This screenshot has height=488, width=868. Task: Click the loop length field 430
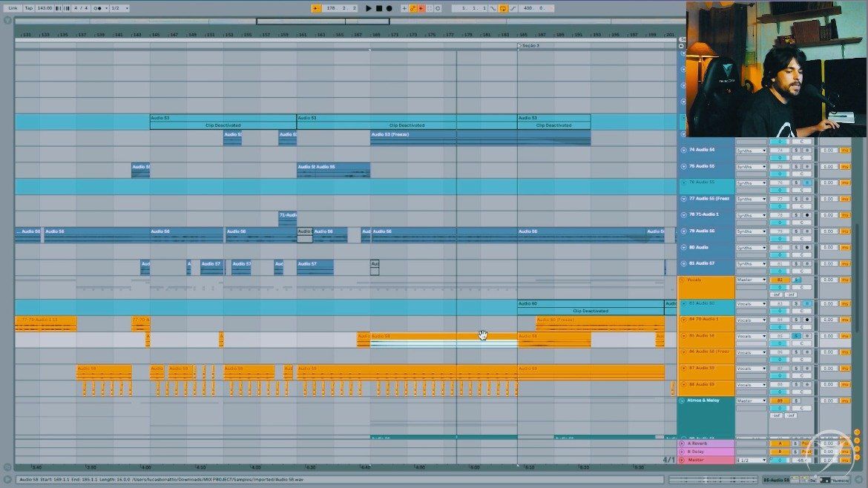click(x=536, y=8)
